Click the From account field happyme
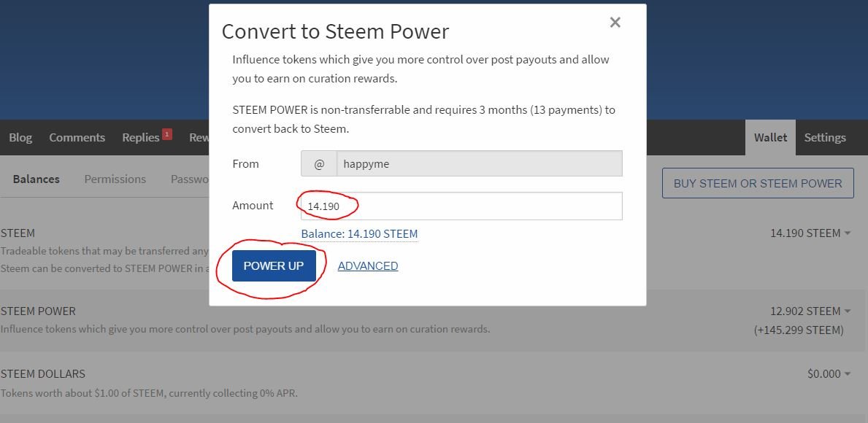Viewport: 868px width, 423px height. click(479, 164)
